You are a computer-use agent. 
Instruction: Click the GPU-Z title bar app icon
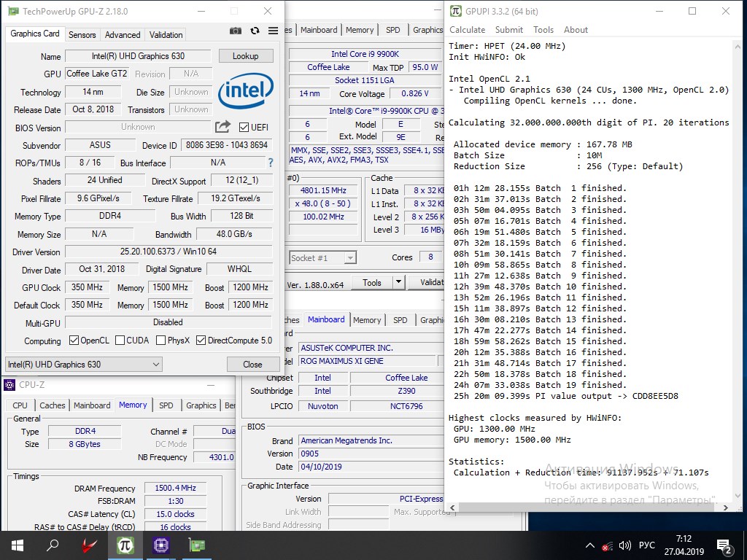[x=13, y=11]
